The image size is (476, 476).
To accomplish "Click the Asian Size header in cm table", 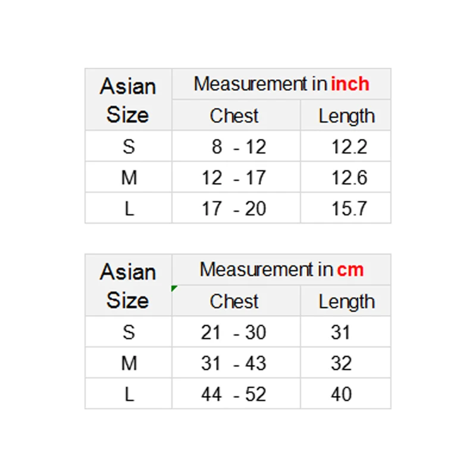I will point(128,286).
